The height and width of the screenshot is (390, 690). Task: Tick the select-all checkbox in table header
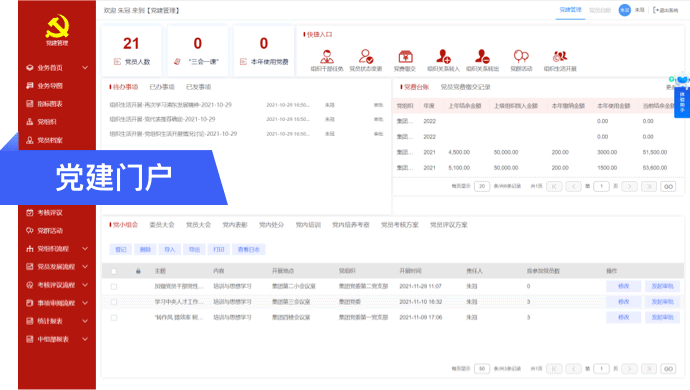(x=114, y=271)
